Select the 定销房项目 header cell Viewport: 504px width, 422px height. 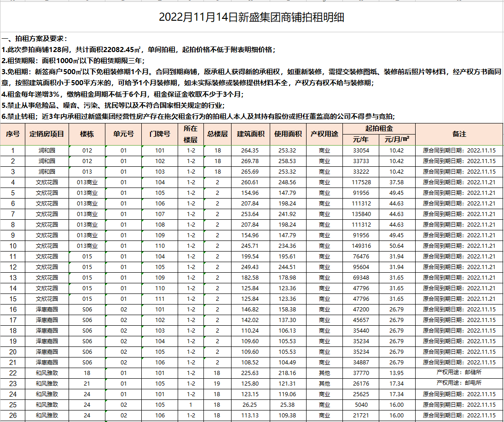pyautogui.click(x=47, y=134)
